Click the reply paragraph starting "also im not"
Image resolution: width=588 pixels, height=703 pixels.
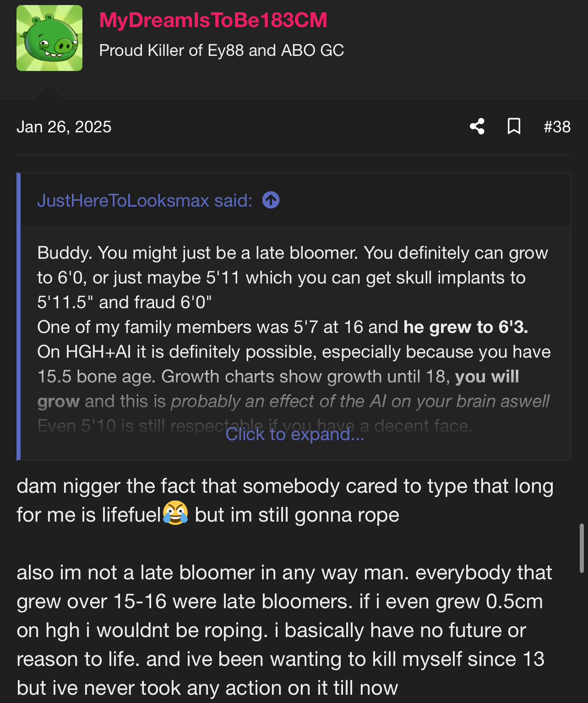pos(284,630)
